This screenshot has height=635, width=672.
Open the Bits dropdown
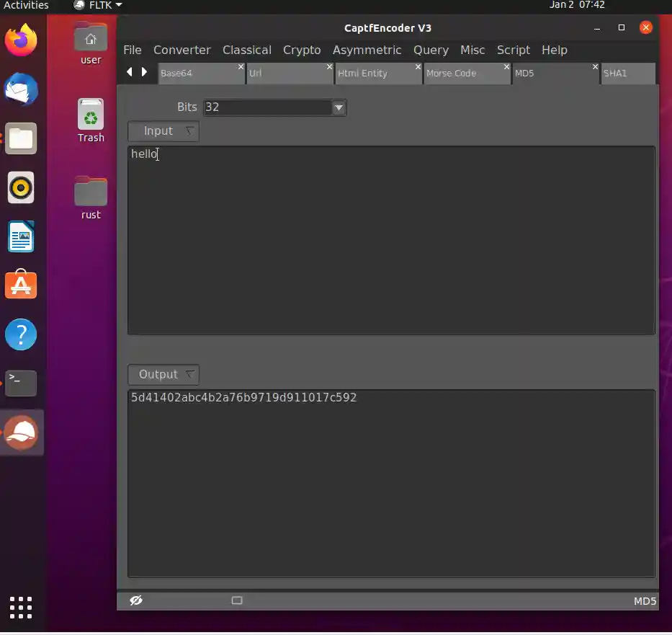[x=339, y=107]
